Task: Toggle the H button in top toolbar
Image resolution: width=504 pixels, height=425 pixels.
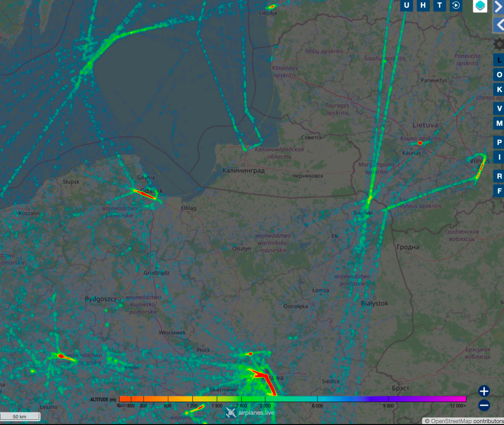Action: pos(423,6)
